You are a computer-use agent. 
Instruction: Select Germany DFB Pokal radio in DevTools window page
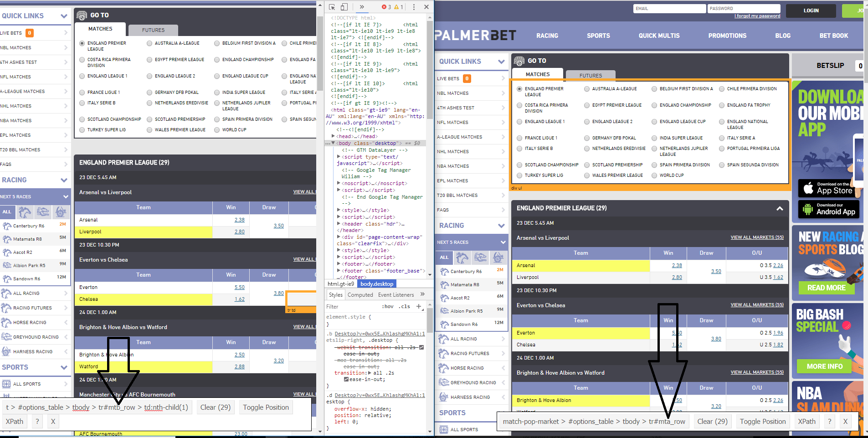(x=149, y=93)
